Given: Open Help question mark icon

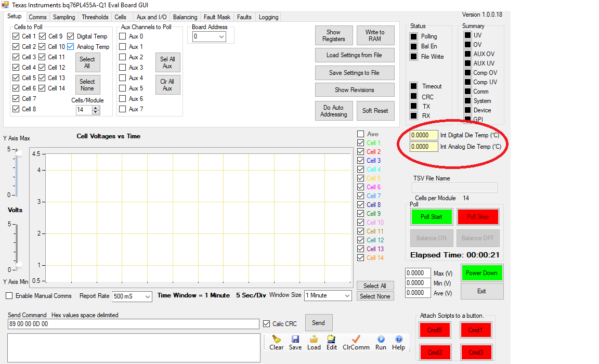Looking at the screenshot, I should 398,339.
